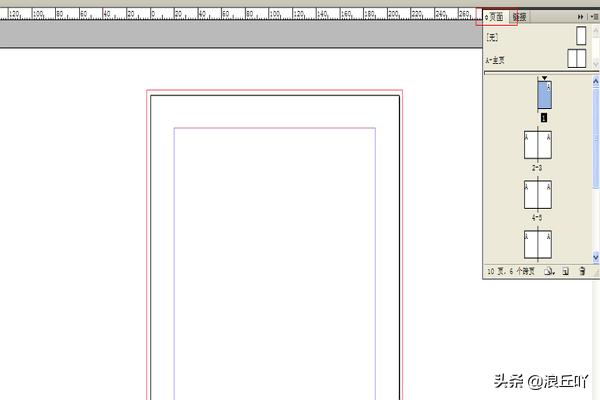Select the A-主页 master entry
Viewport: 600px width, 400px height.
pyautogui.click(x=497, y=60)
